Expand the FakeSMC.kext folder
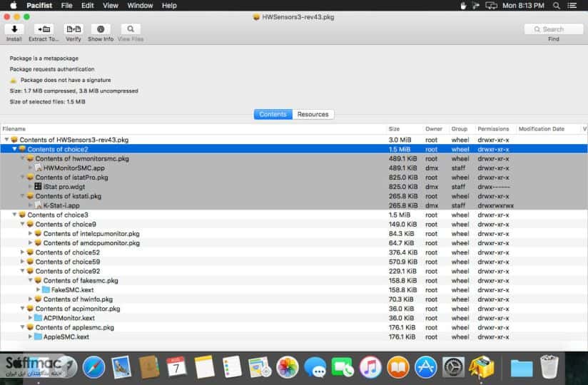The image size is (588, 385). pyautogui.click(x=38, y=290)
